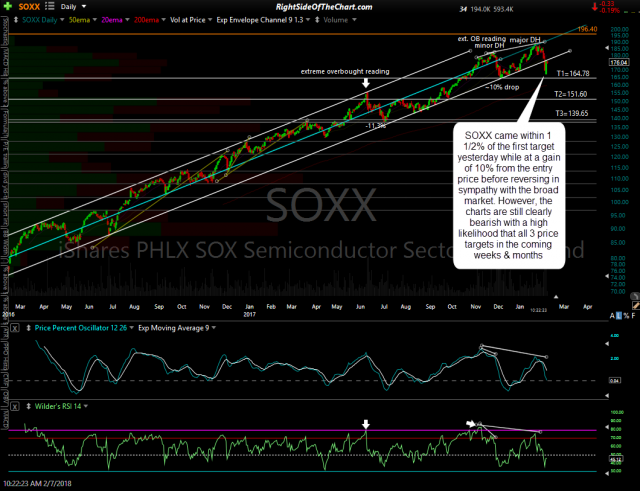Click the green plus add icon
This screenshot has width=640, height=491.
pos(7,6)
